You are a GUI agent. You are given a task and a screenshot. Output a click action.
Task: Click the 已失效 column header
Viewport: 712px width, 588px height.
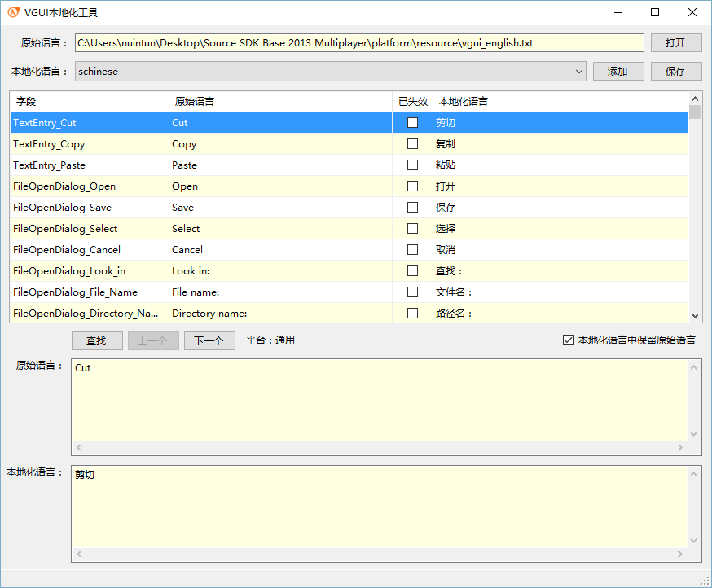[413, 101]
